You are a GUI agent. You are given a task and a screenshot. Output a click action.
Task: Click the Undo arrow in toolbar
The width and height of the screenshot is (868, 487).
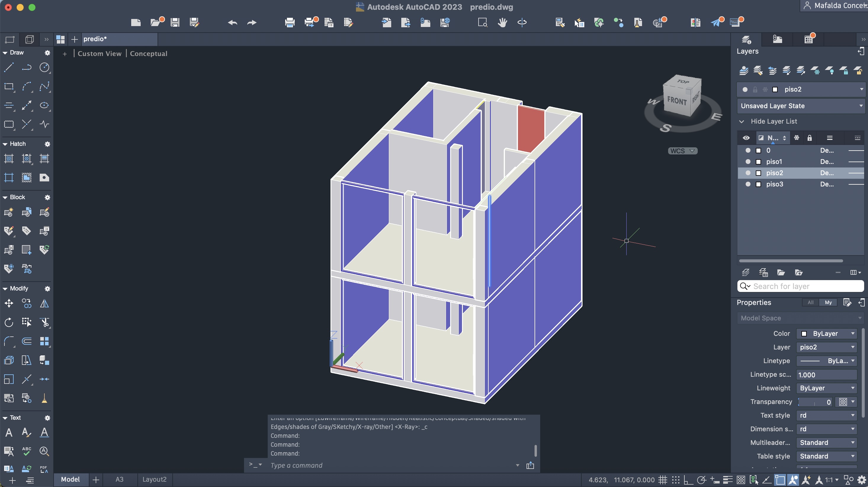[x=232, y=23]
